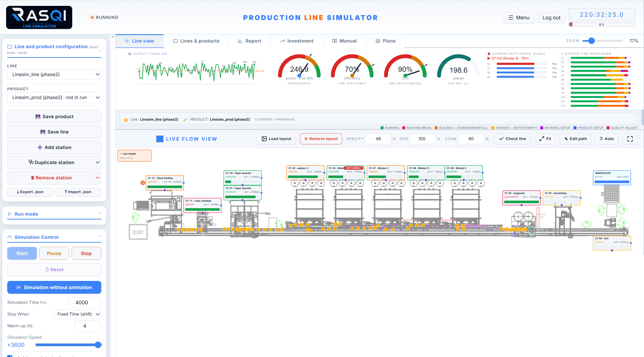Screen dimensions: 644x357
Task: Open the PRODUCT dropdown showing Linesim_prod (phase2)
Action: tap(54, 97)
